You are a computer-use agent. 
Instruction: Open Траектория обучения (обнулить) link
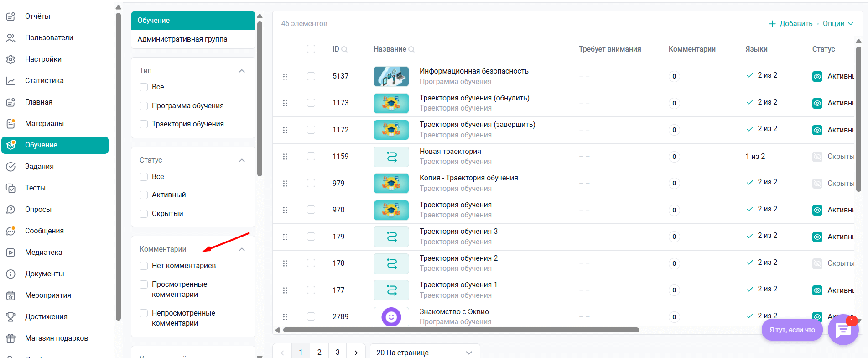click(x=474, y=98)
